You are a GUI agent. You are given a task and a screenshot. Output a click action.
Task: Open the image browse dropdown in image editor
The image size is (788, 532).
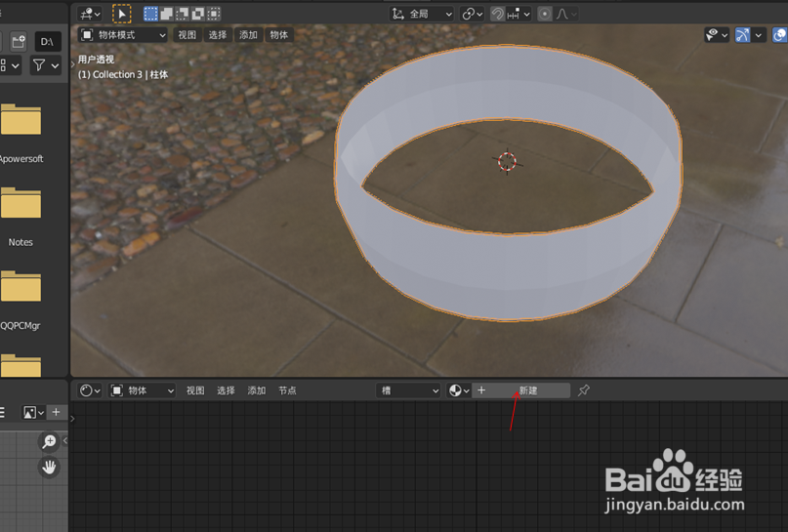point(33,413)
